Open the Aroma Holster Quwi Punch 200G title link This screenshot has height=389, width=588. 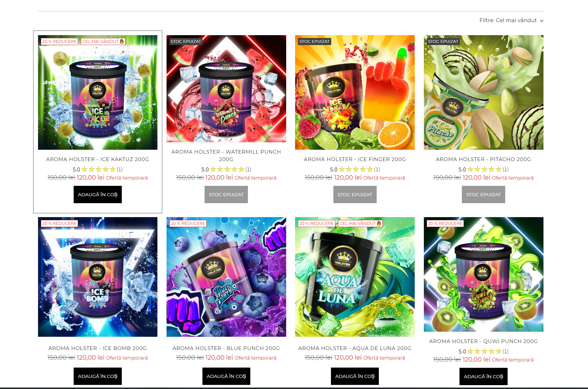pyautogui.click(x=483, y=341)
